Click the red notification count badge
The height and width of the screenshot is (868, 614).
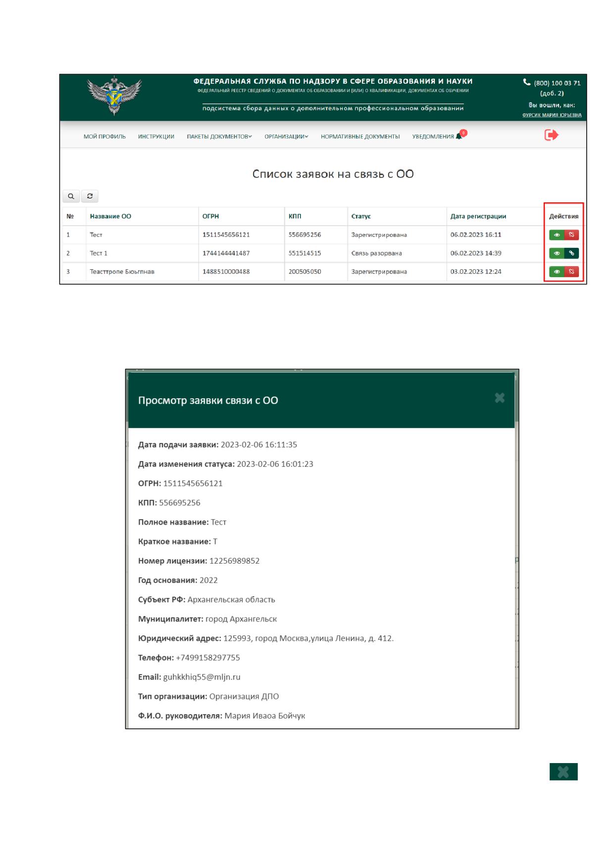click(463, 133)
